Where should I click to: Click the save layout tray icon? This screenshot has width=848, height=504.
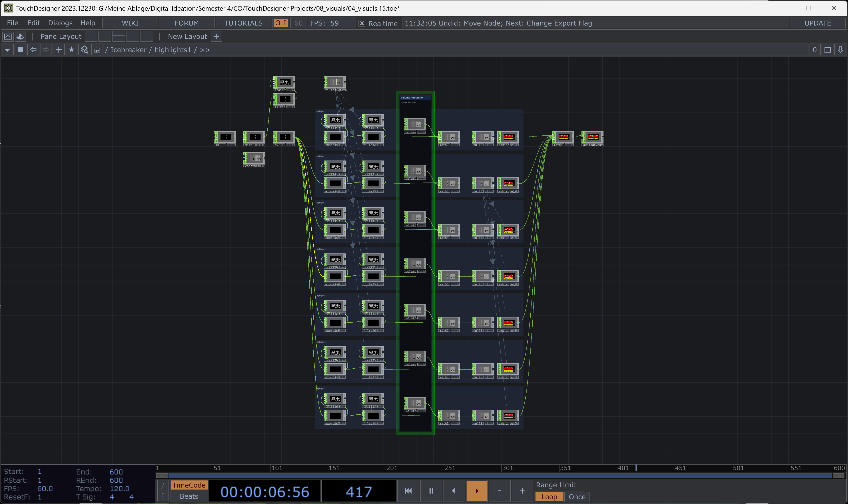pos(20,36)
